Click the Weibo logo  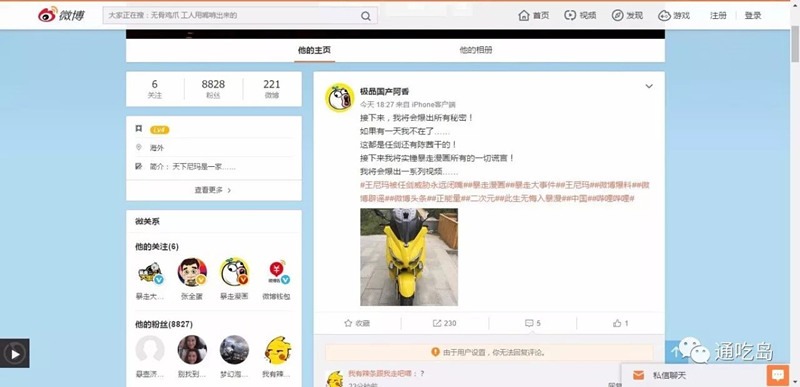coord(61,15)
